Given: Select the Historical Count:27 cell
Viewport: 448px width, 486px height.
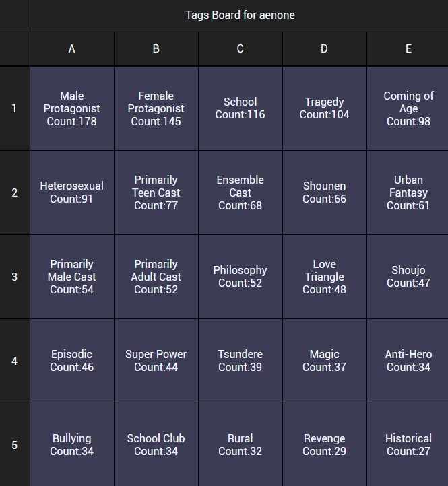Looking at the screenshot, I should pyautogui.click(x=408, y=445).
